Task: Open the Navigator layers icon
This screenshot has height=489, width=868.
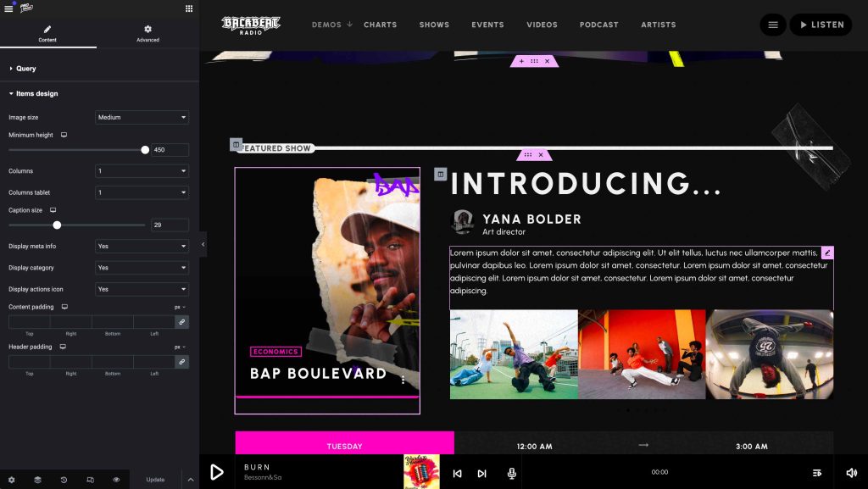Action: [37, 480]
